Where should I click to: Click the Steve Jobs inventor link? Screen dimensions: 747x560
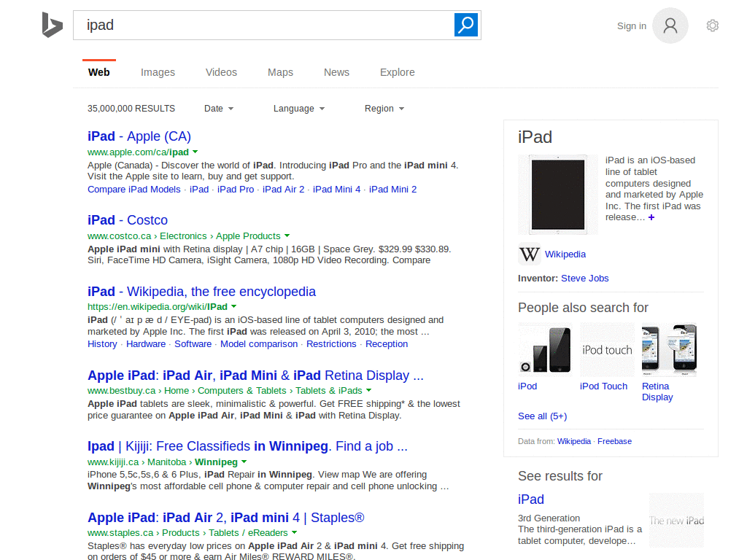click(584, 278)
